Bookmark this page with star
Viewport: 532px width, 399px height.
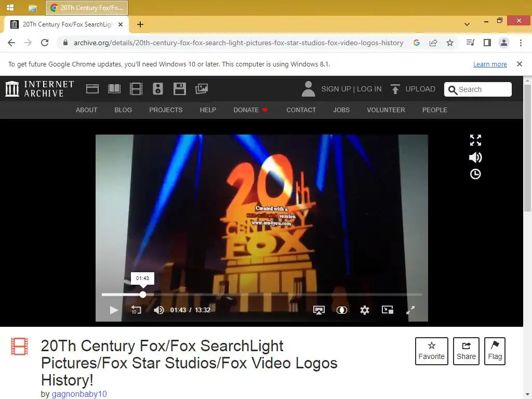coord(450,43)
